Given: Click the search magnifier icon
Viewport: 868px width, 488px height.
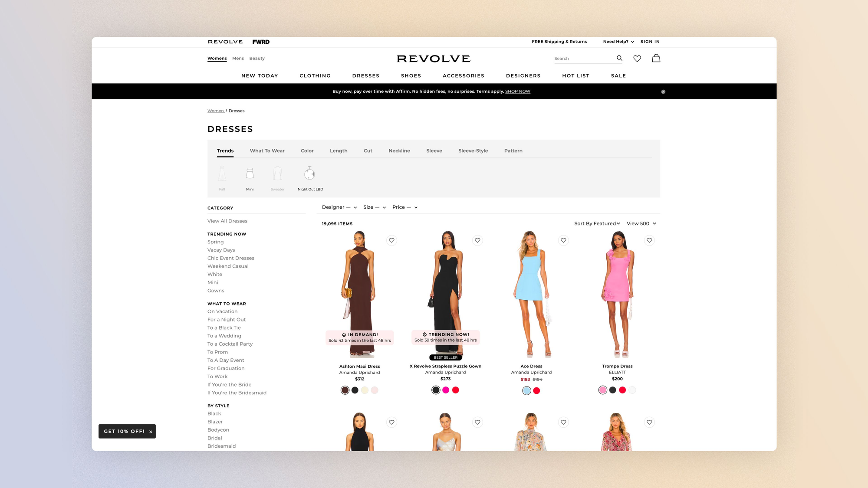Looking at the screenshot, I should point(619,58).
